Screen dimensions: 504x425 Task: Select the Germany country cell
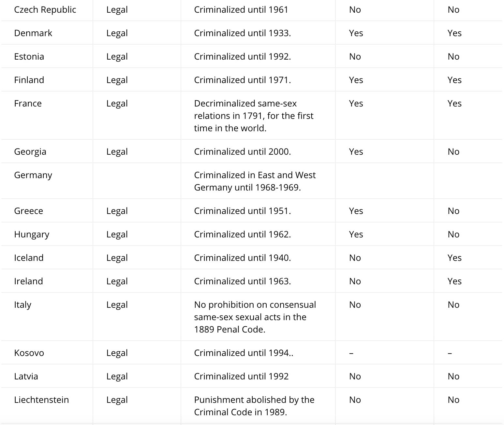click(x=33, y=175)
